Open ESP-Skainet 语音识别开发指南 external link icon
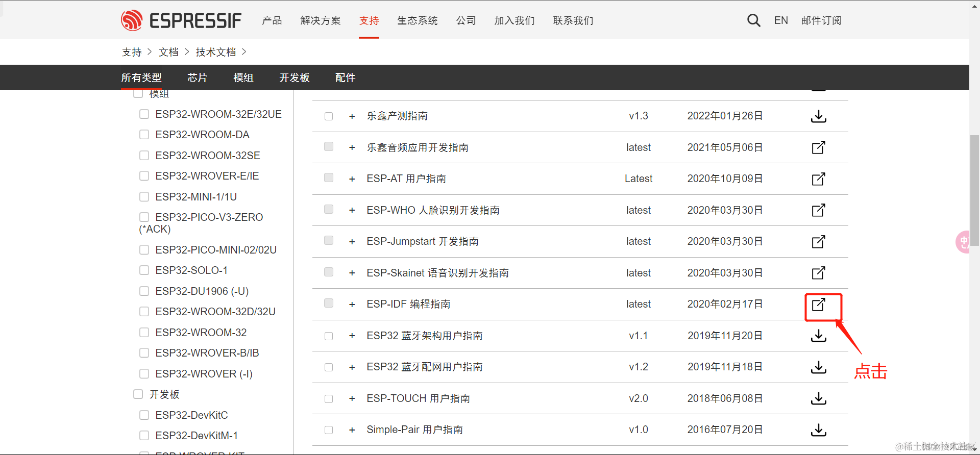Image resolution: width=980 pixels, height=455 pixels. coord(818,273)
